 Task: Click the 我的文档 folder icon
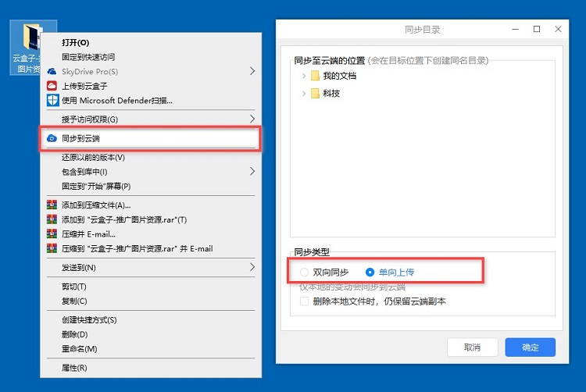[315, 76]
